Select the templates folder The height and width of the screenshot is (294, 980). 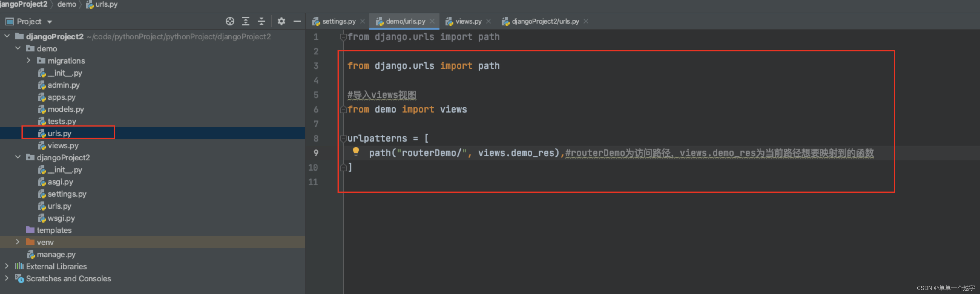(54, 230)
